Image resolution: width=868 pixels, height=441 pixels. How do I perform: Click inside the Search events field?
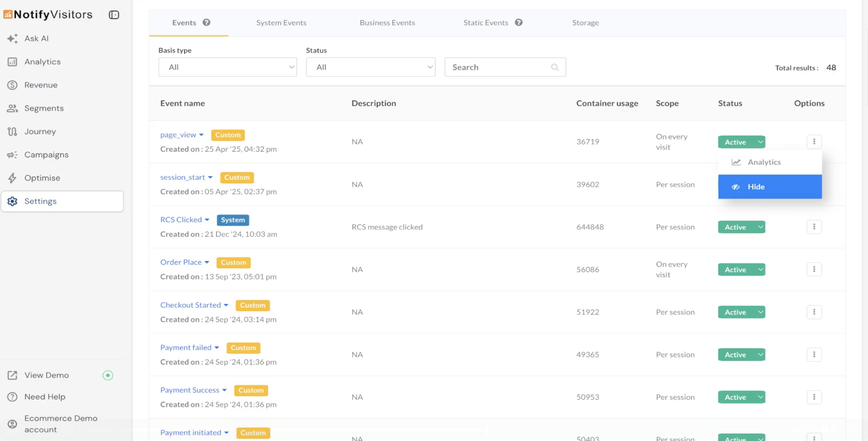coord(498,67)
